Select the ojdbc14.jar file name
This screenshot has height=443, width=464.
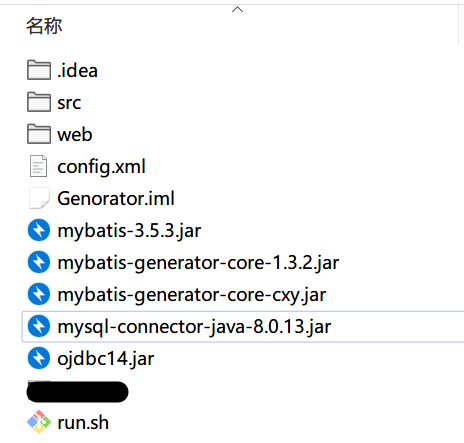pos(106,359)
